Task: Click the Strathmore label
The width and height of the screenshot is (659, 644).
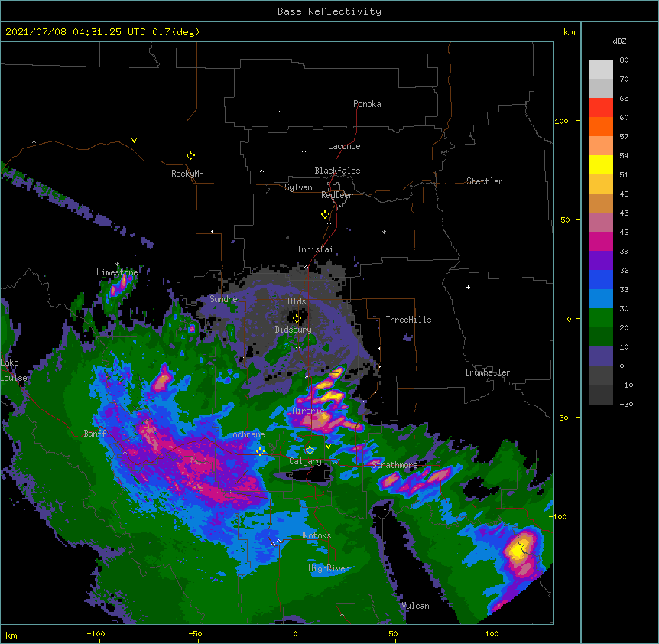Action: click(x=394, y=465)
